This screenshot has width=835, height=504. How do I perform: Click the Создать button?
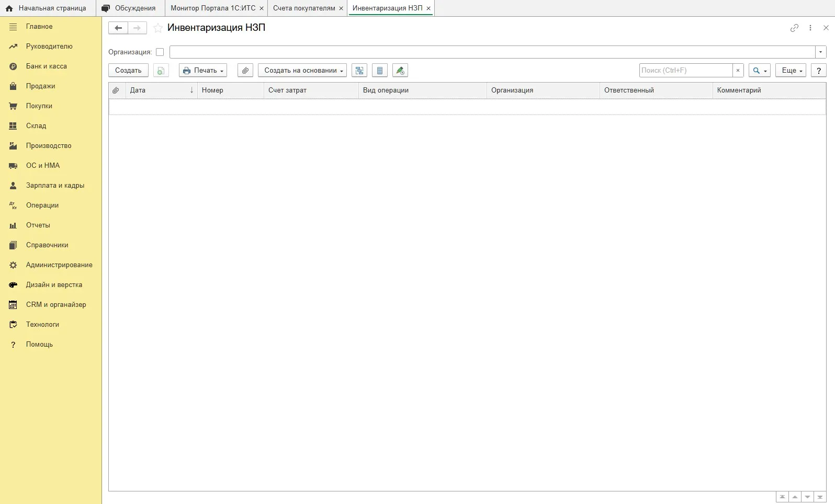tap(128, 71)
